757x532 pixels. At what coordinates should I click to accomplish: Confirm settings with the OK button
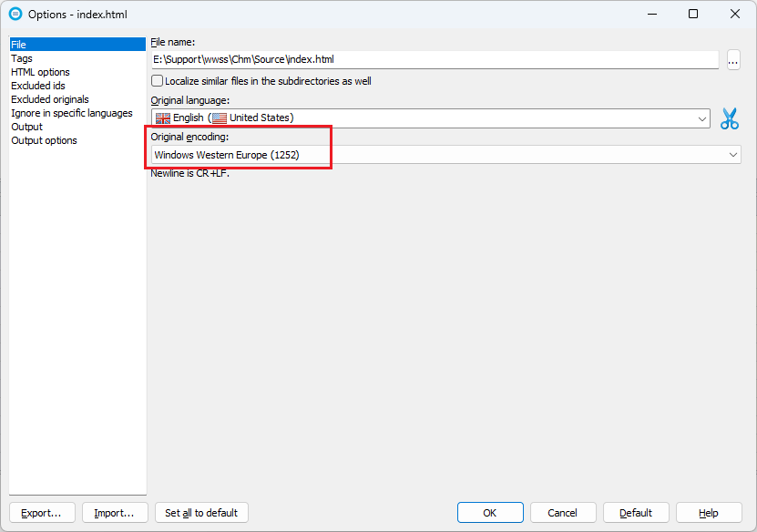tap(490, 512)
